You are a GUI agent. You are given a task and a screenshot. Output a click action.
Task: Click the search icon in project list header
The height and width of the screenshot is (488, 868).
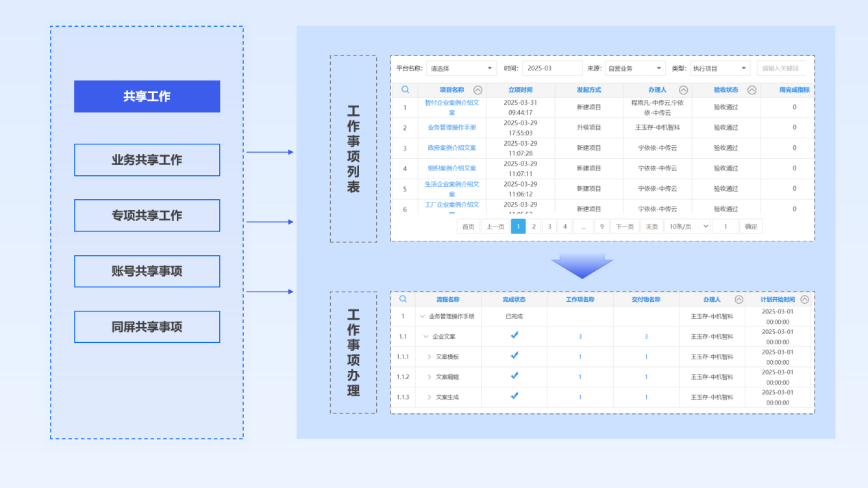click(x=405, y=90)
